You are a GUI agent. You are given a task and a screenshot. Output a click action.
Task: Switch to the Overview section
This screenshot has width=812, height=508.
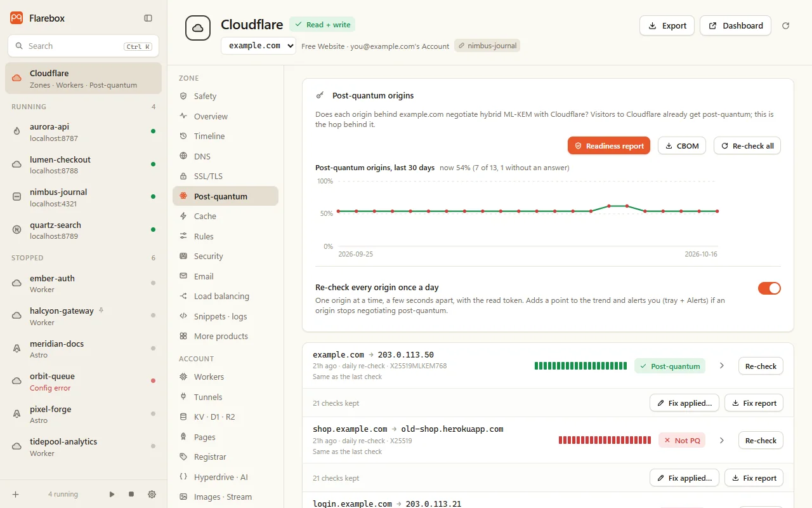[225, 116]
